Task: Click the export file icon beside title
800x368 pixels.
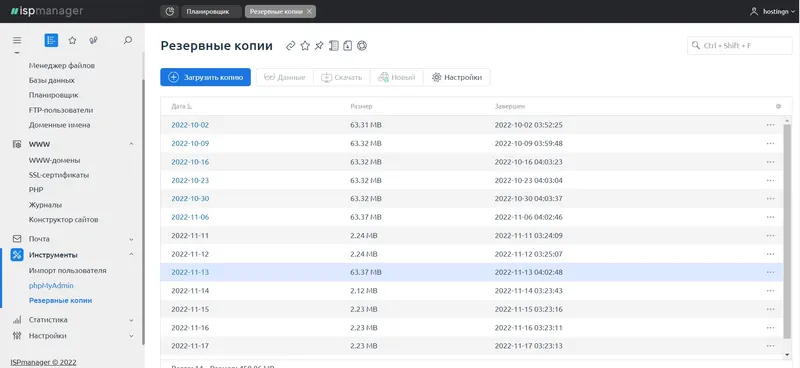Action: tap(348, 46)
